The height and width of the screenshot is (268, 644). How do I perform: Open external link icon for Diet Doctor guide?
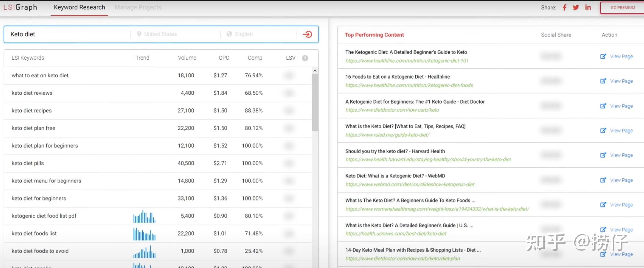coord(603,106)
